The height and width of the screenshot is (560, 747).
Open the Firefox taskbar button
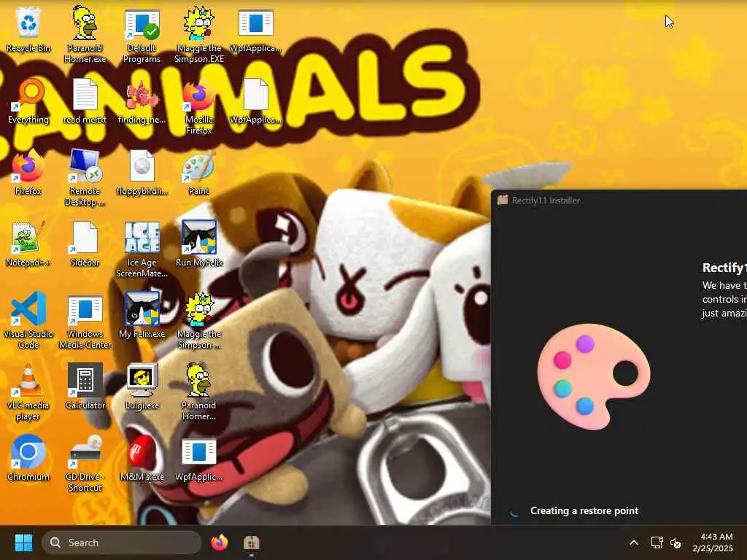click(x=220, y=542)
